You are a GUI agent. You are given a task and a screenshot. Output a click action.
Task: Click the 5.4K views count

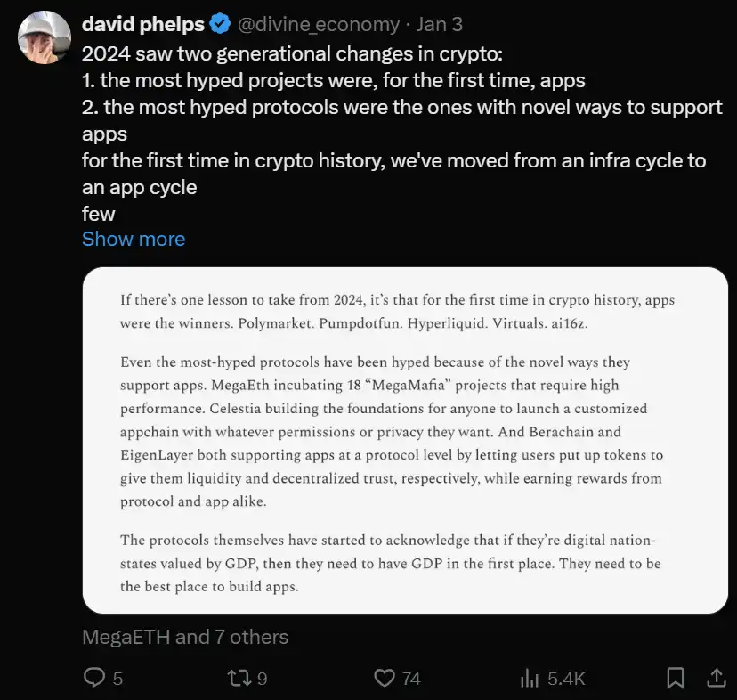[566, 679]
